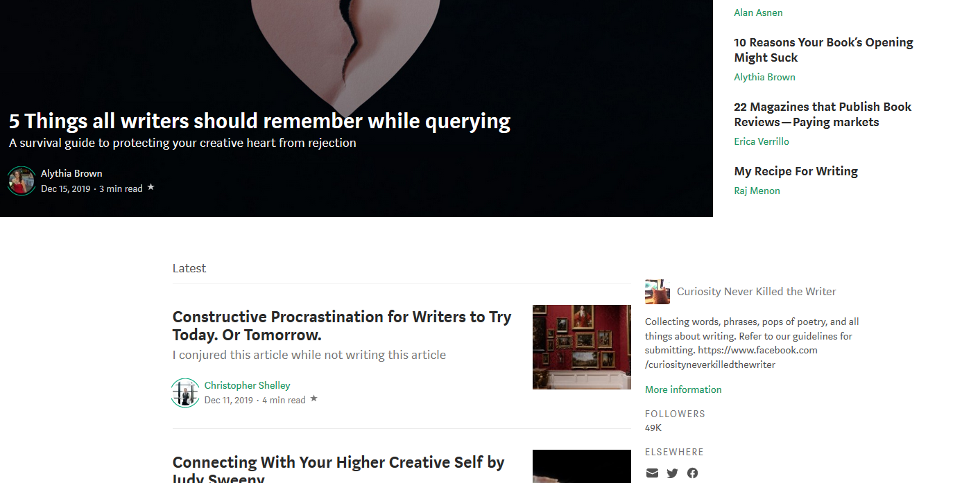Image resolution: width=980 pixels, height=483 pixels.
Task: Open '22 Magazines that Publish Book Reviews' article
Action: pyautogui.click(x=823, y=114)
